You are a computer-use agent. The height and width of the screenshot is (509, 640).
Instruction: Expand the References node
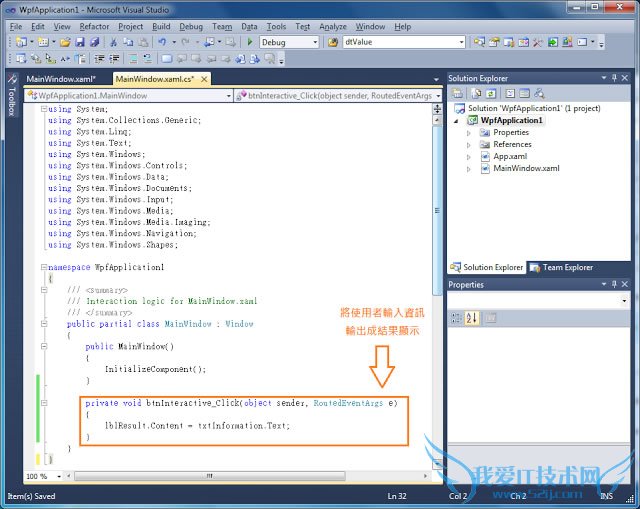coord(468,144)
